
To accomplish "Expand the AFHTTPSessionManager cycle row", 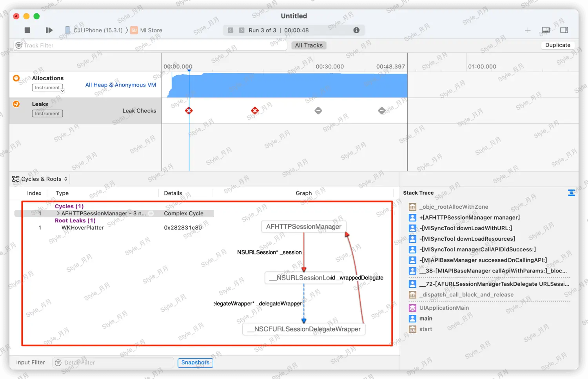I will (x=58, y=213).
